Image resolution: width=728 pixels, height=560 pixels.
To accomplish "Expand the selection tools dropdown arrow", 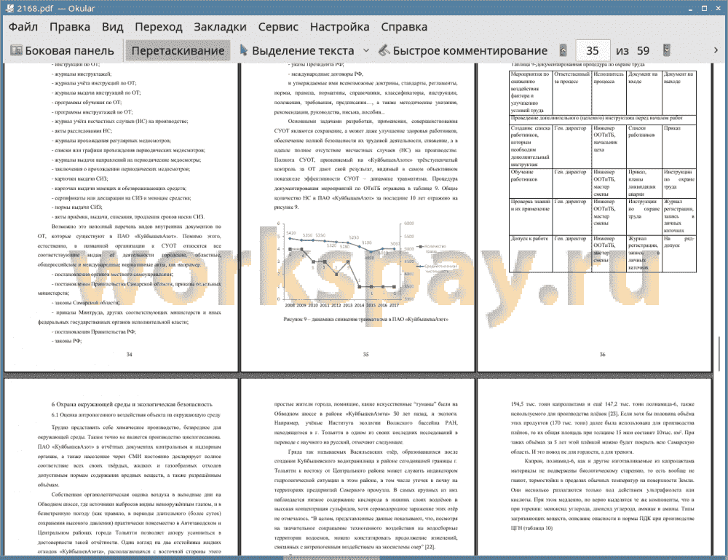I will (x=366, y=51).
